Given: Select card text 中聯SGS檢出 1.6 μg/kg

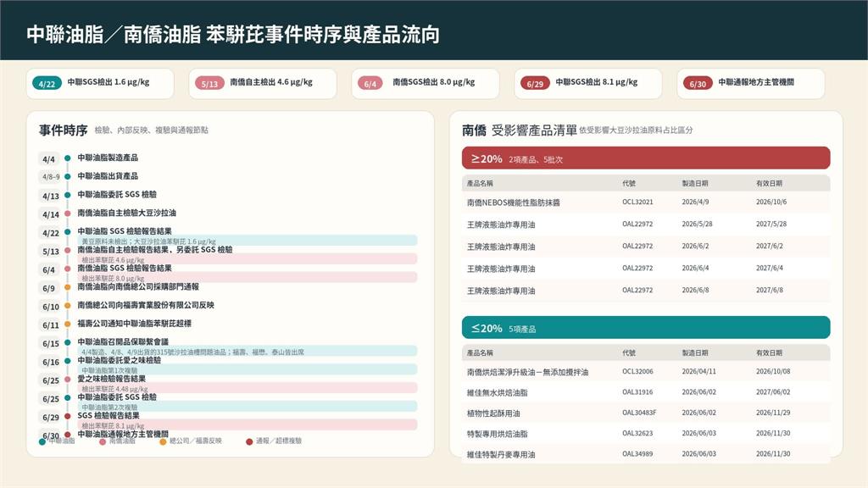Looking at the screenshot, I should 108,82.
